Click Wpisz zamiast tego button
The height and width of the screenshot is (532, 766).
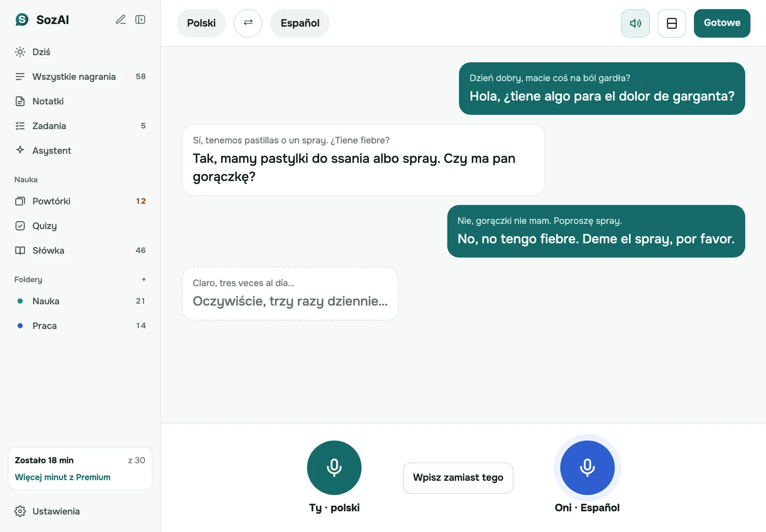458,477
